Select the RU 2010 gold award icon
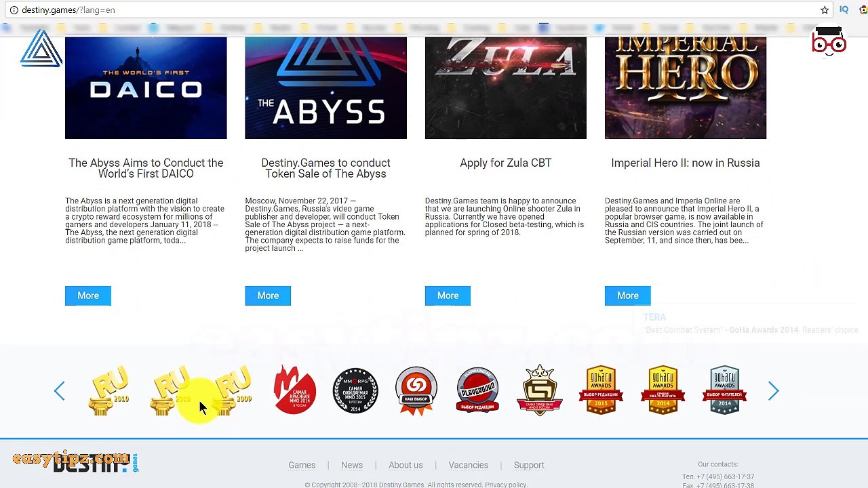 [108, 390]
